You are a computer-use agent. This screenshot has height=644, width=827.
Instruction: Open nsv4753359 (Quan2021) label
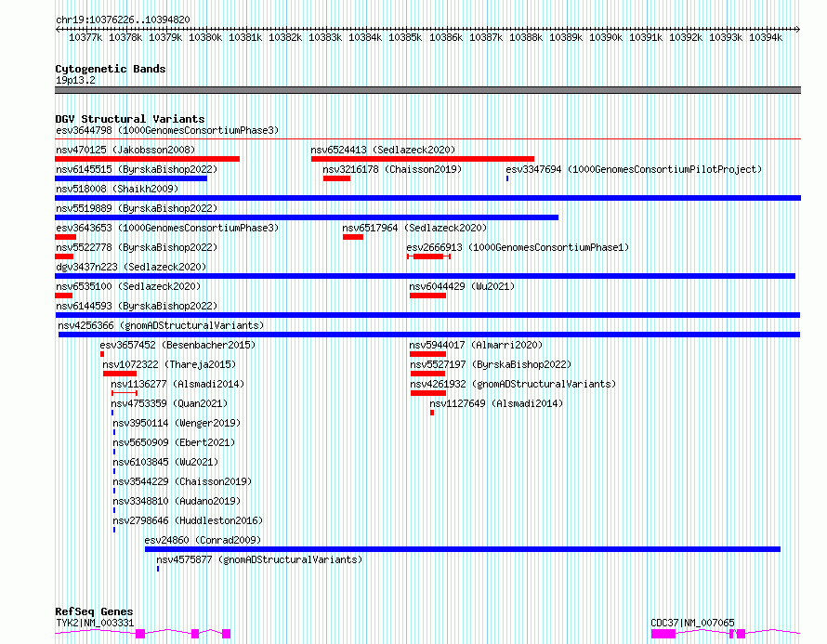[x=169, y=403]
